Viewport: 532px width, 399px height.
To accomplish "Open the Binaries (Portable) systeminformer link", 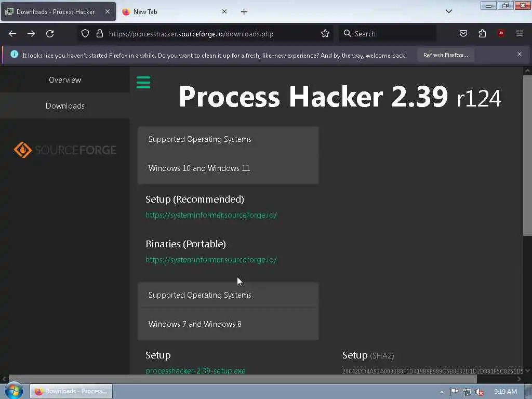I will pos(211,260).
